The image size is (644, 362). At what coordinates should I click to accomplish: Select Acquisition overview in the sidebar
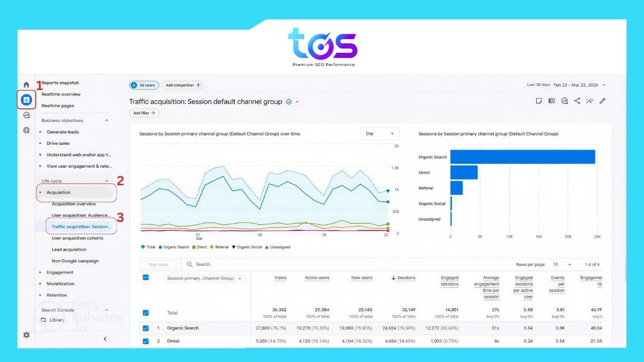tap(74, 204)
